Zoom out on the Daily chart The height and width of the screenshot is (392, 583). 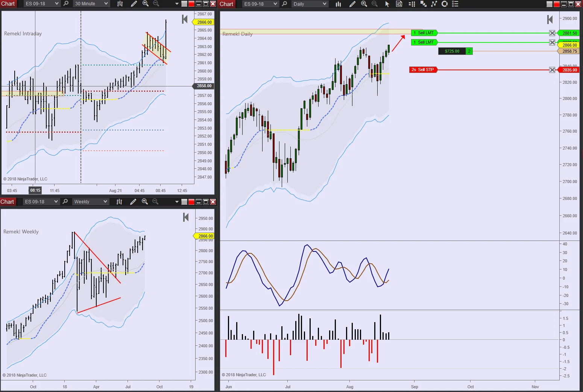pyautogui.click(x=375, y=4)
